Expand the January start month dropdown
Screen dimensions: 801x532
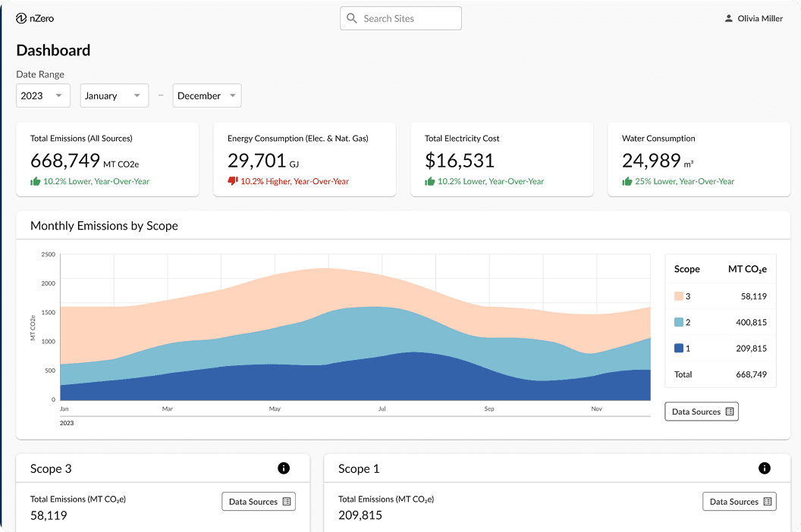[x=113, y=95]
